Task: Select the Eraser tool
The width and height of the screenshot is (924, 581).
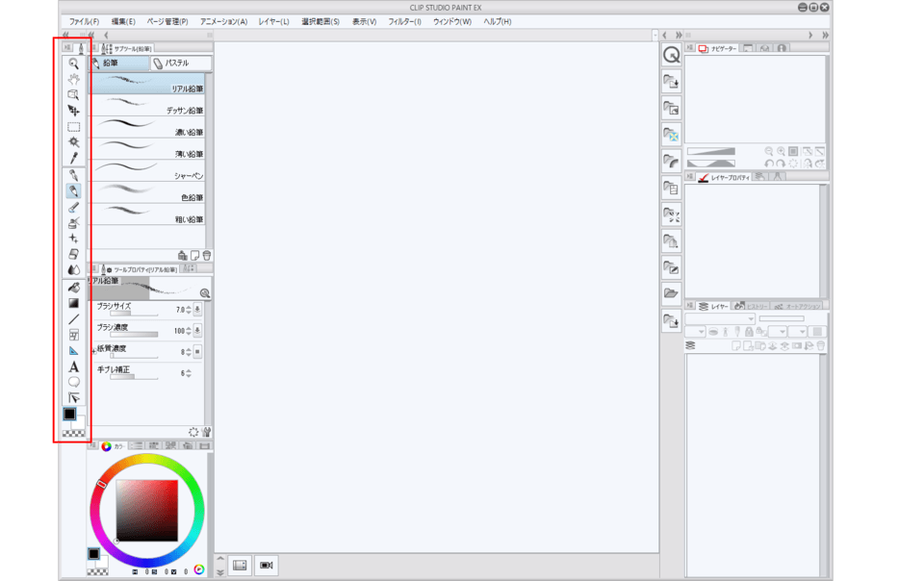Action: click(x=75, y=253)
